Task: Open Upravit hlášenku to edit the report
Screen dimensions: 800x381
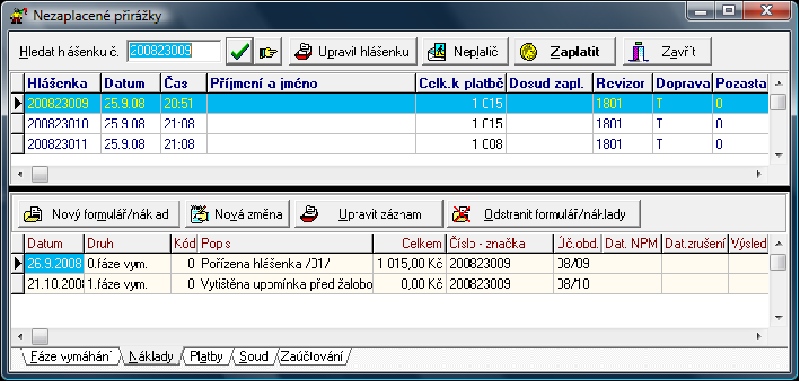Action: click(353, 52)
